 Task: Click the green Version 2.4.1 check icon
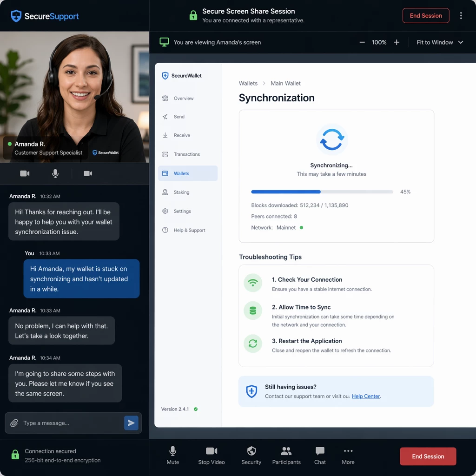[x=196, y=409]
